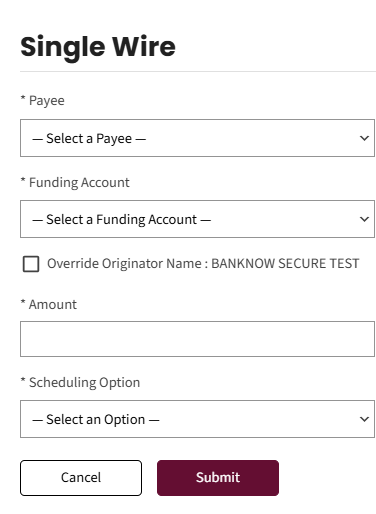Click the 'Select a Payee' placeholder text
Viewport: 376px width, 514px height.
(89, 139)
